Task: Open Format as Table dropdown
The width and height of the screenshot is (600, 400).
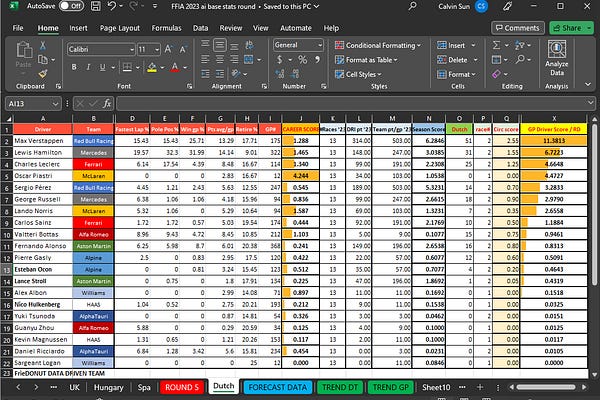Action: click(367, 60)
